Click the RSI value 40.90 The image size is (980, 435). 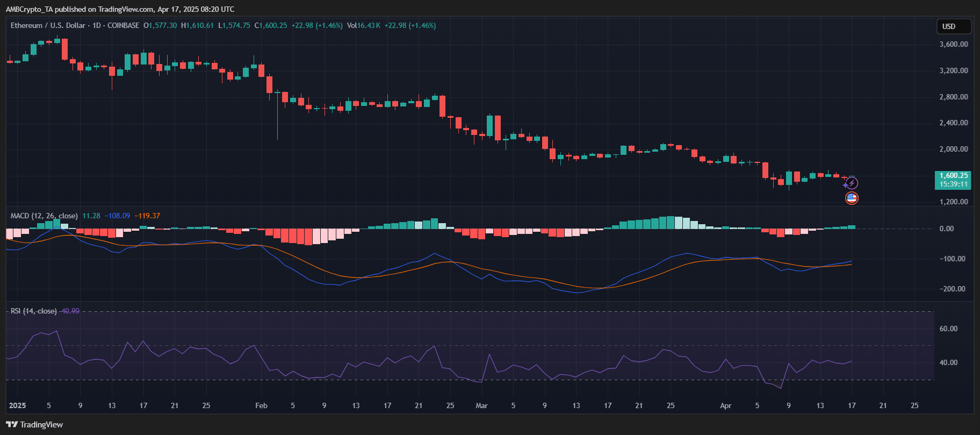pos(70,311)
